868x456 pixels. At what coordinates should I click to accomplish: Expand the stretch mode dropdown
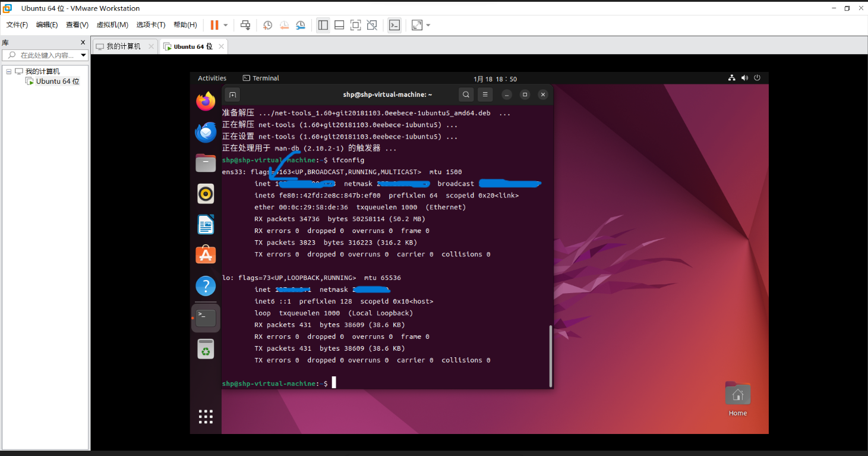pos(427,25)
